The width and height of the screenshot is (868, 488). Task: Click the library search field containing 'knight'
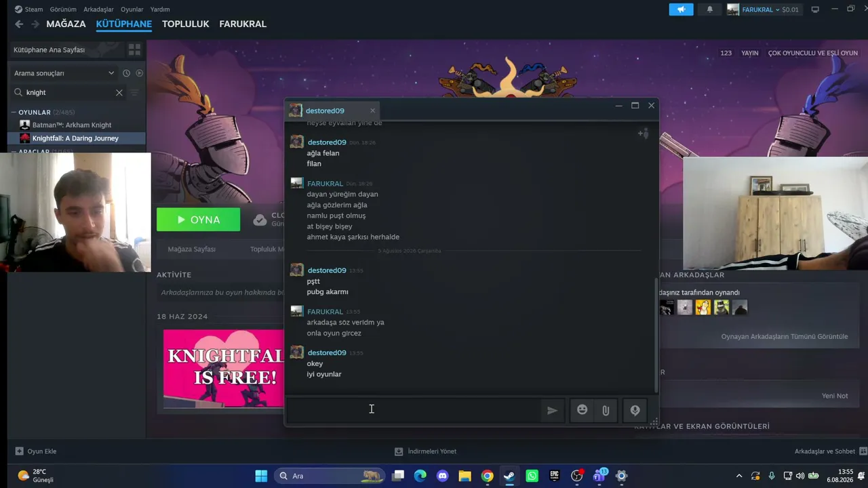pos(68,92)
